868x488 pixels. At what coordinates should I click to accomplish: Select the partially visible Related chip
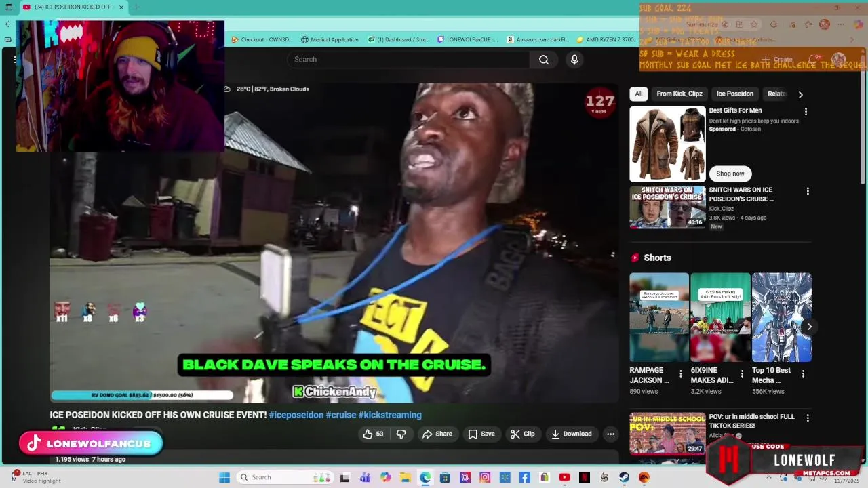(777, 94)
